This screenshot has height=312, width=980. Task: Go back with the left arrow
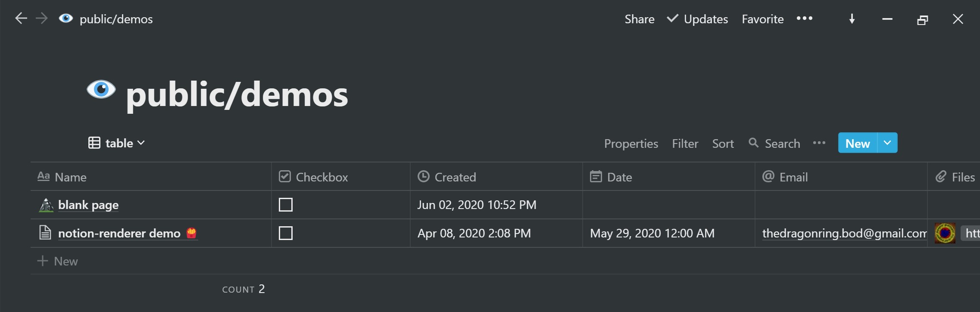tap(21, 19)
